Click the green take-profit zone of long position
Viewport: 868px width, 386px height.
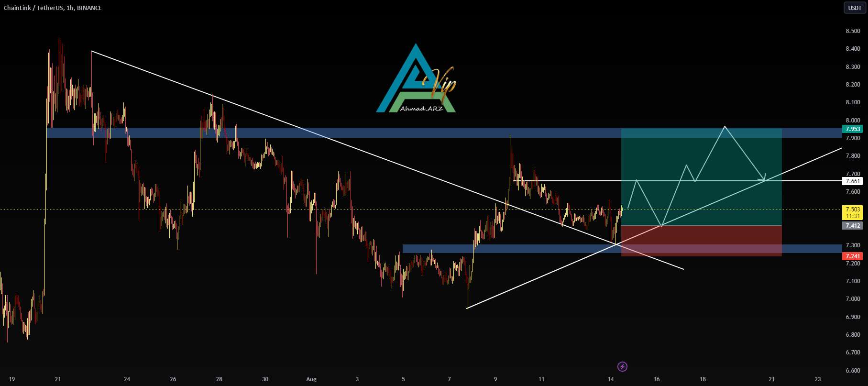pos(701,177)
